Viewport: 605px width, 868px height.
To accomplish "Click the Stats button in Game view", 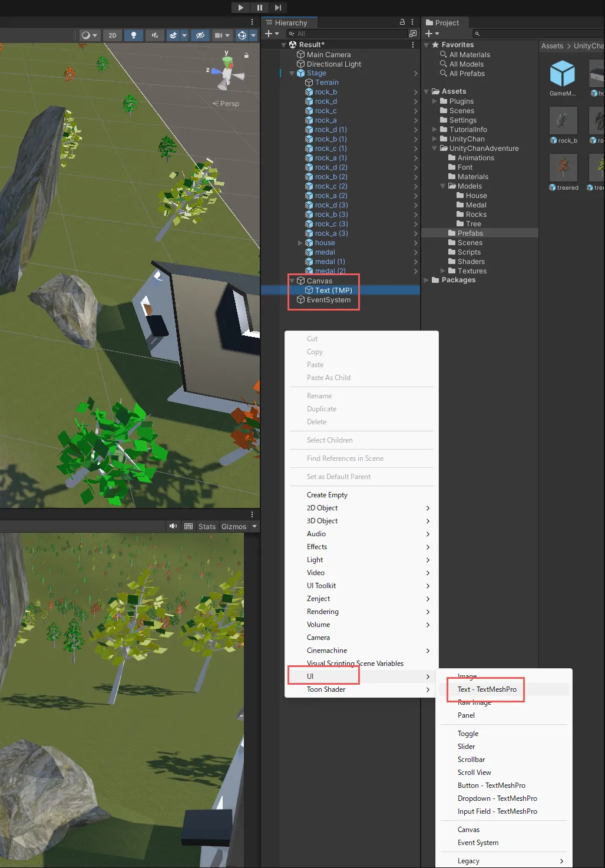I will [x=207, y=526].
